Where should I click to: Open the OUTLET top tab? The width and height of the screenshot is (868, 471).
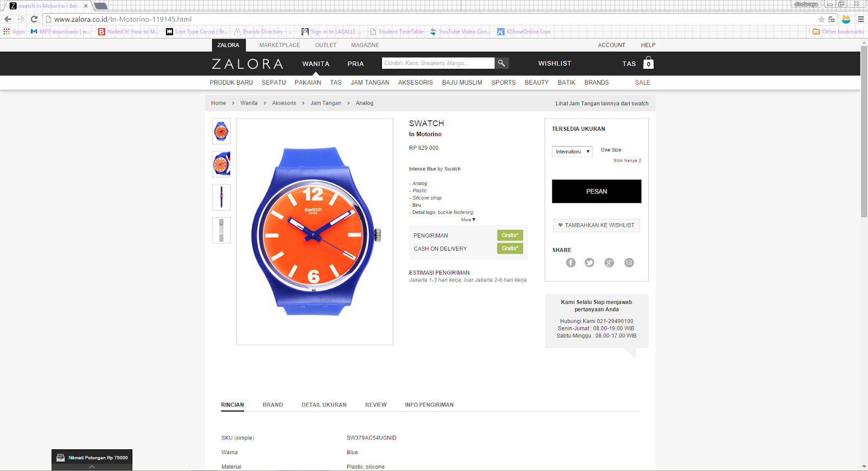(325, 45)
